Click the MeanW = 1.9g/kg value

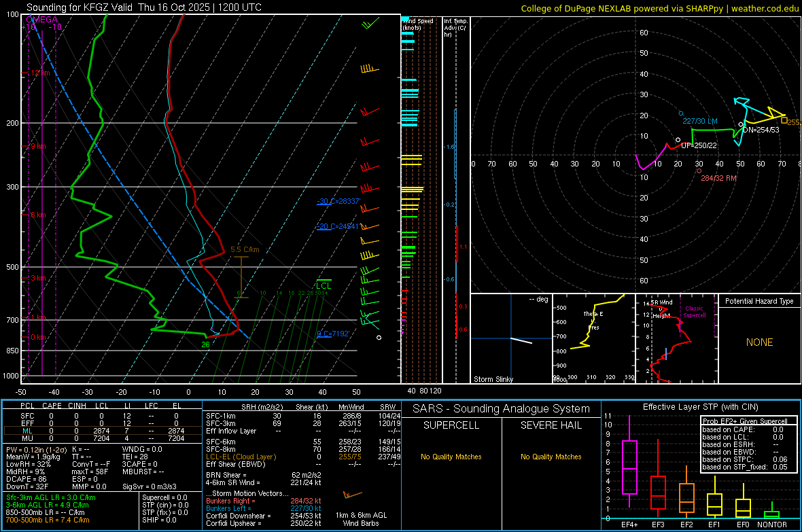click(x=32, y=457)
